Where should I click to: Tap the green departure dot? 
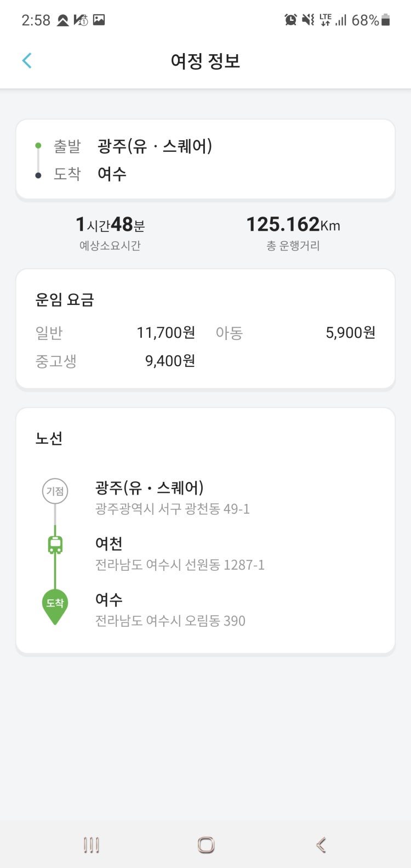(x=38, y=146)
